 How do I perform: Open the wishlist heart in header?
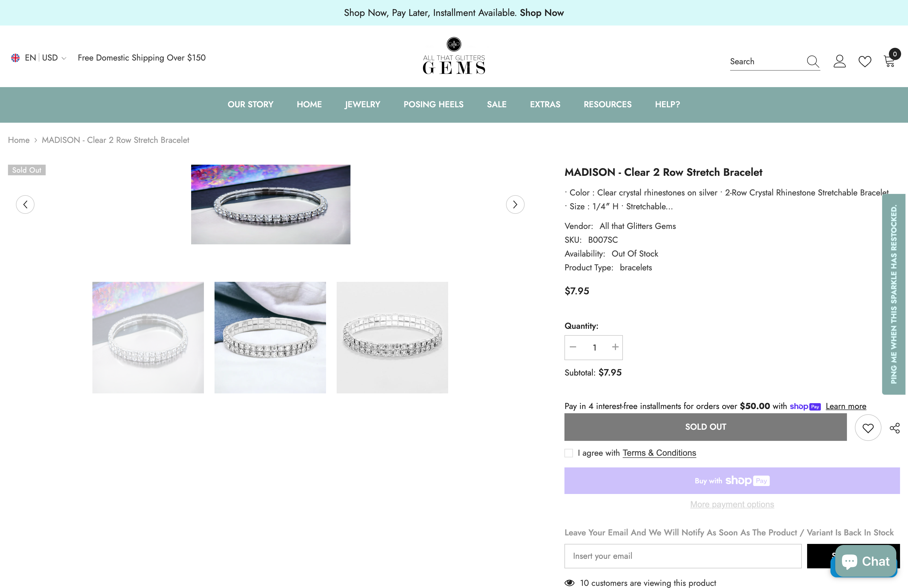[864, 61]
